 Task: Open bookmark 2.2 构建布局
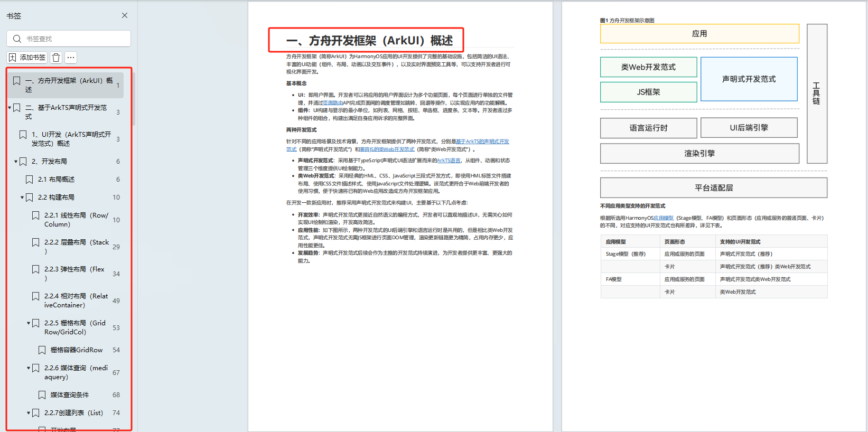pos(56,198)
